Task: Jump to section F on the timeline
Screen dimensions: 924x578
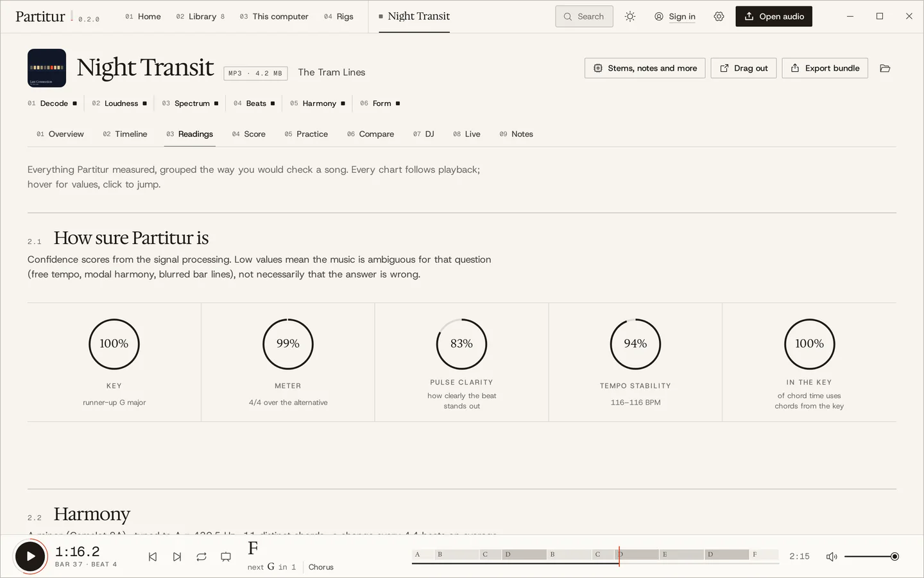Action: click(x=764, y=554)
